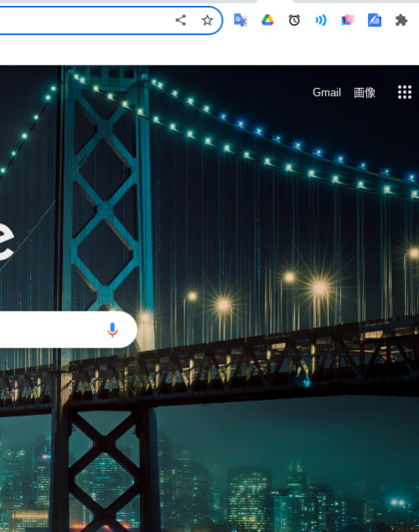419x532 pixels.
Task: Click the Share this page icon
Action: [x=180, y=20]
